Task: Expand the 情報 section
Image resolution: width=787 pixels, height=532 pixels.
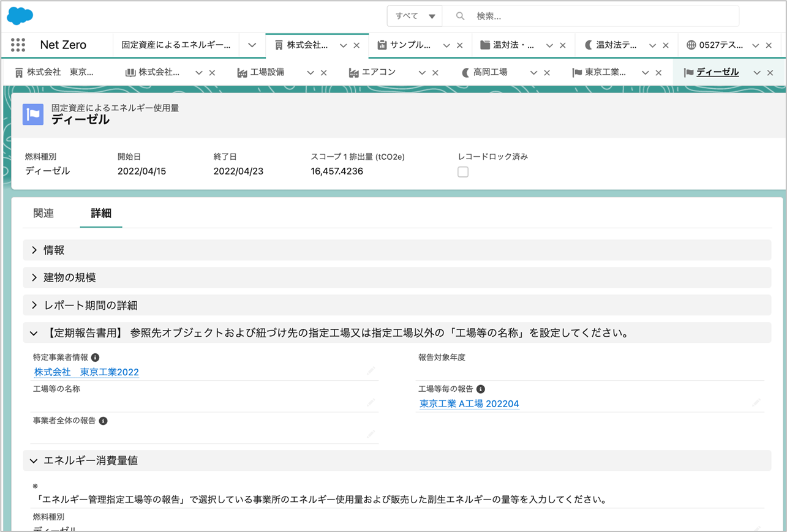Action: (x=396, y=250)
